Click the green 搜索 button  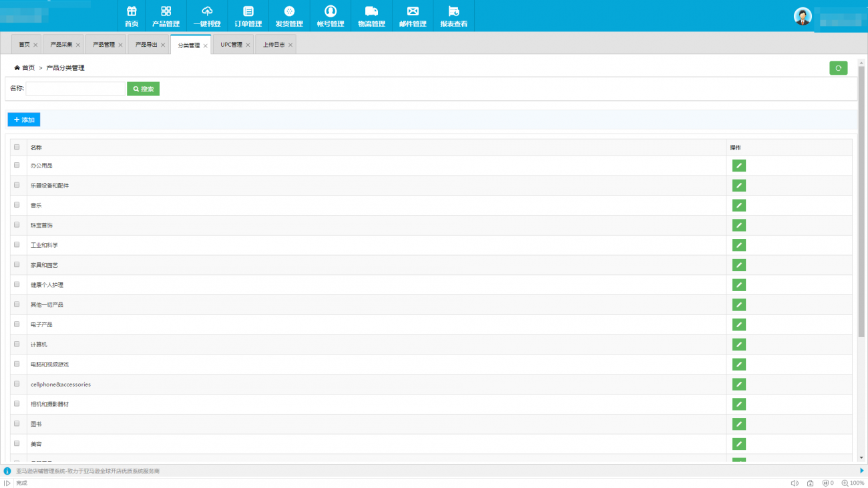coord(143,89)
